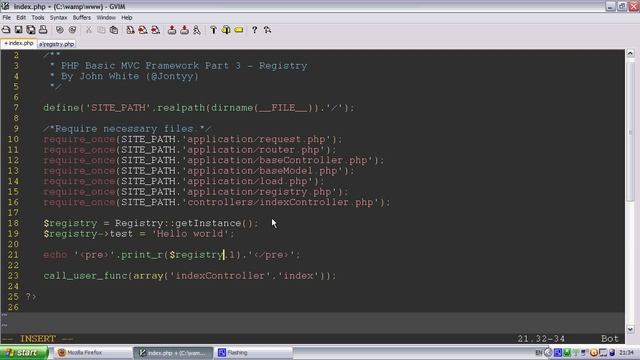
Task: Switch to the index.php tab
Action: click(19, 43)
